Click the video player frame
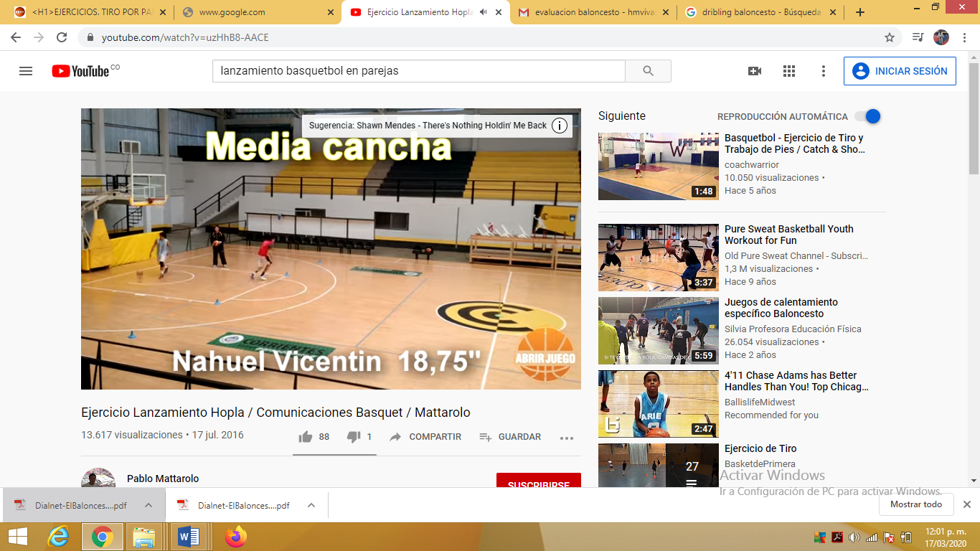Viewport: 980px width, 551px height. tap(331, 249)
